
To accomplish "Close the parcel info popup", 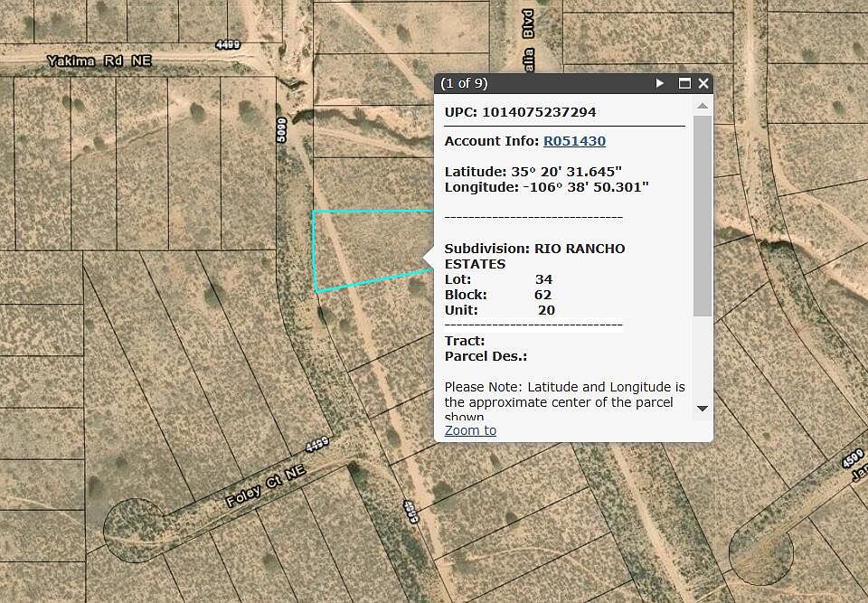I will [703, 83].
